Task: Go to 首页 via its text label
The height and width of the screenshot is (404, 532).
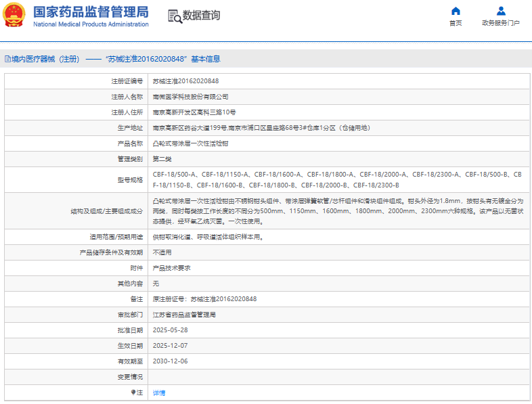Action: point(456,23)
